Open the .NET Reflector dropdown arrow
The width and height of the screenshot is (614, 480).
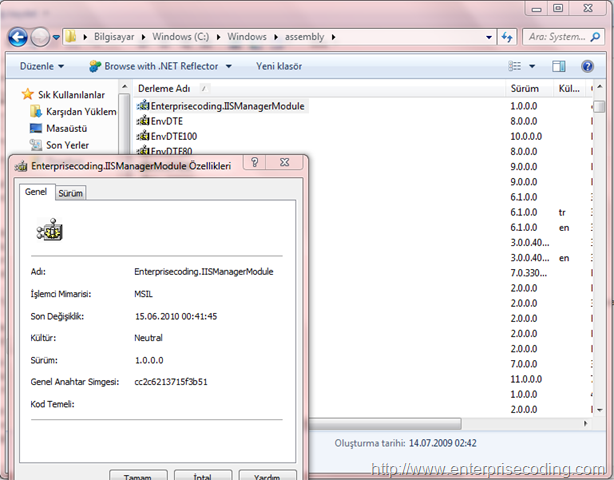point(229,67)
